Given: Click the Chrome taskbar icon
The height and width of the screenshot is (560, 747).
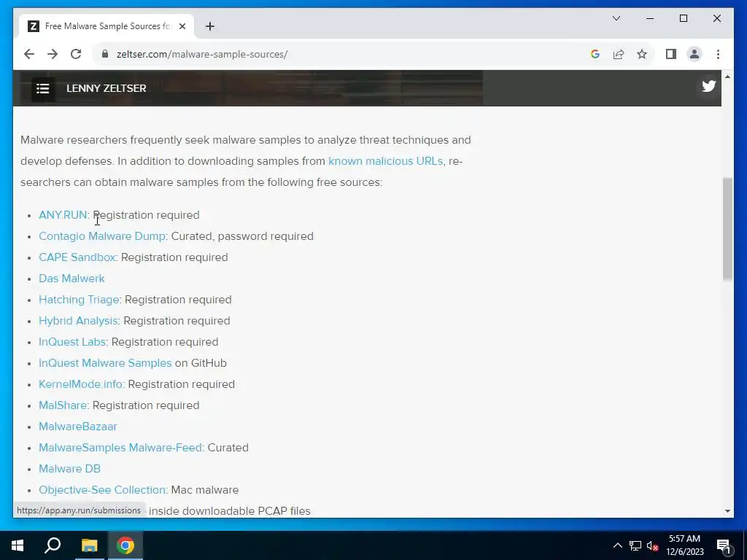Looking at the screenshot, I should (125, 545).
